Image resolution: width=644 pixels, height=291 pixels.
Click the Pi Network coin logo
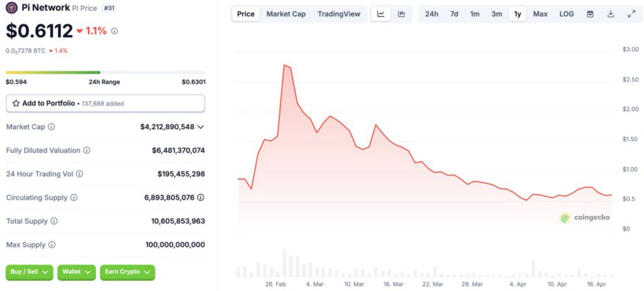(11, 8)
